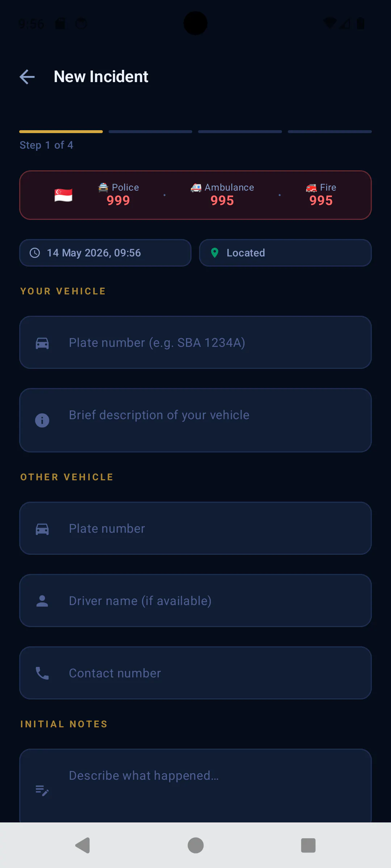The height and width of the screenshot is (868, 391).
Task: Call Police 999 from the emergency banner
Action: coord(118,195)
